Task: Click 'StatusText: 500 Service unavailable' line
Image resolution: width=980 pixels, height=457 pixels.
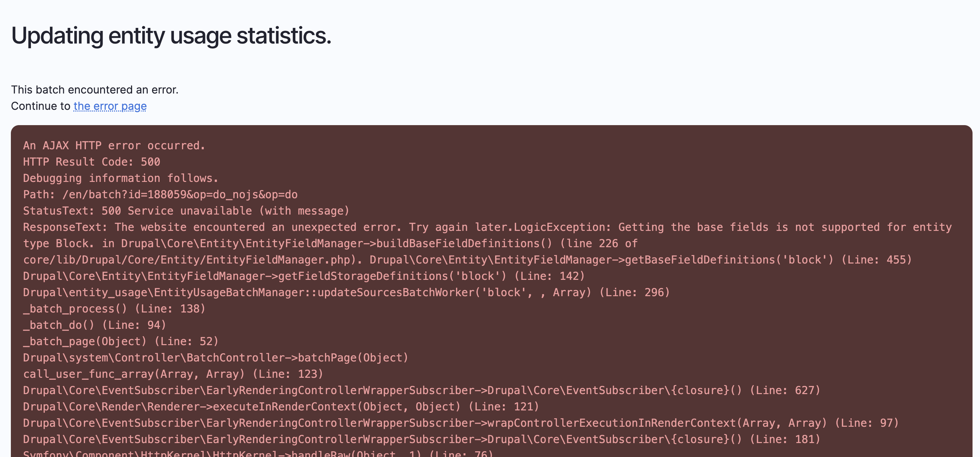Action: [186, 211]
